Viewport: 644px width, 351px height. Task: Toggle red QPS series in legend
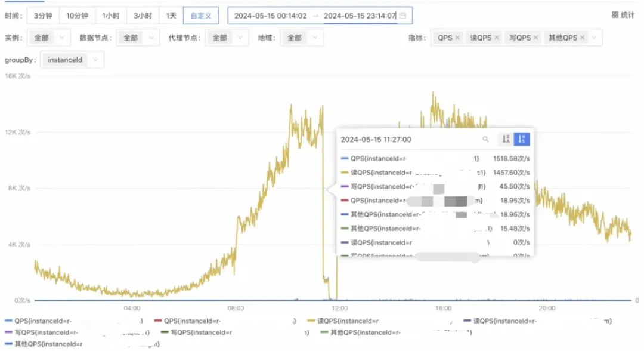tap(188, 321)
